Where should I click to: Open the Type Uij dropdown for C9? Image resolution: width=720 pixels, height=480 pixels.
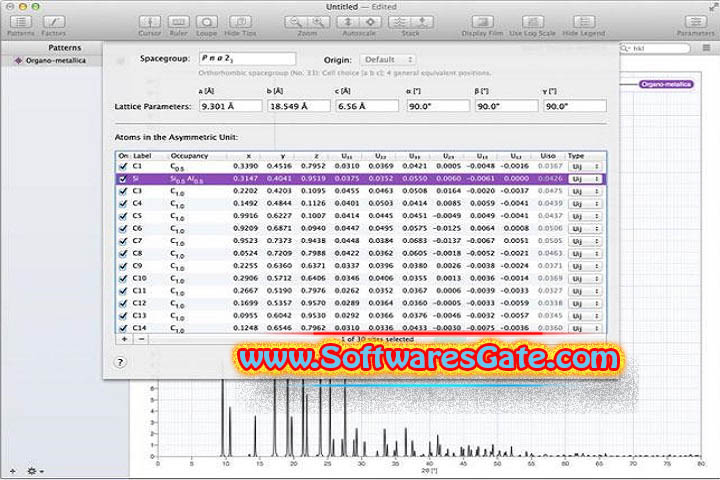(x=585, y=266)
